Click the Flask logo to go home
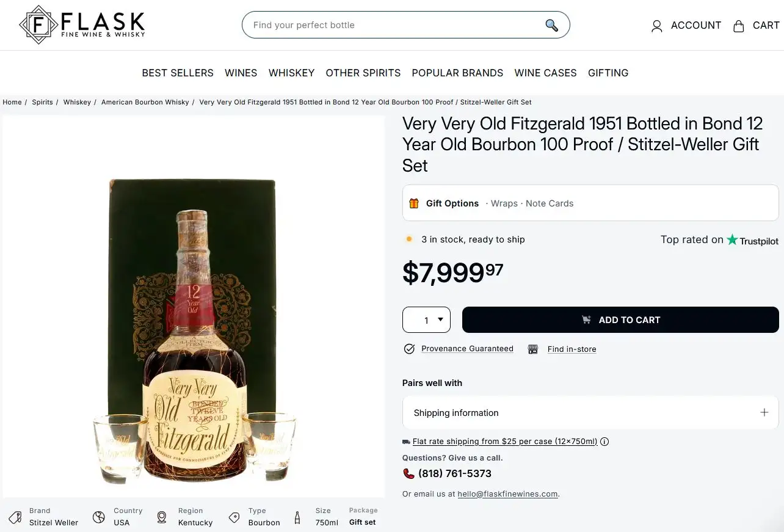The image size is (784, 532). coord(82,25)
